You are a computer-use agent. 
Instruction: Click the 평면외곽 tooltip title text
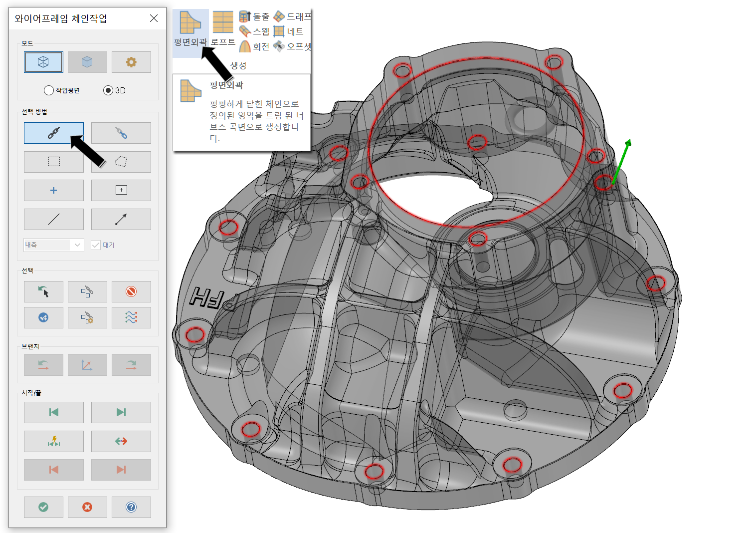[226, 85]
